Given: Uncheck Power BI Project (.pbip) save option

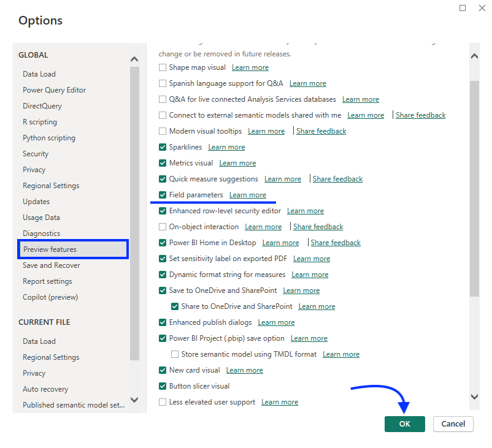Looking at the screenshot, I should tap(162, 338).
